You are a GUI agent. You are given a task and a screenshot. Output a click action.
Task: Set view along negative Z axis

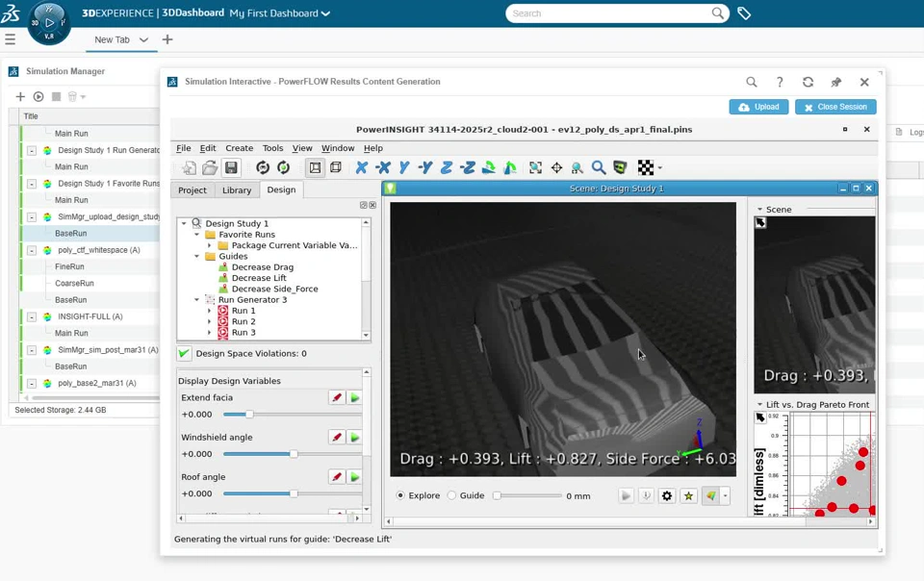point(468,167)
